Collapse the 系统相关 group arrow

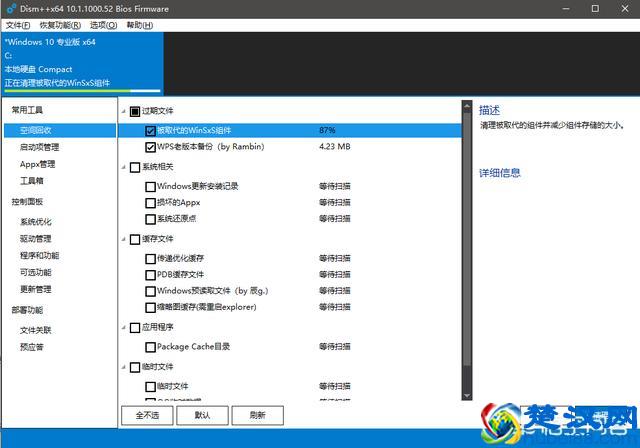pos(124,167)
